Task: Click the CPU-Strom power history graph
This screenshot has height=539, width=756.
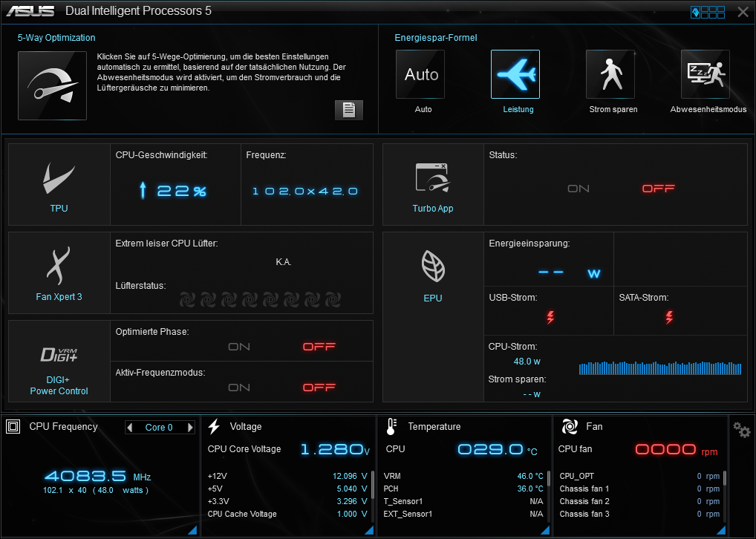Action: 660,367
